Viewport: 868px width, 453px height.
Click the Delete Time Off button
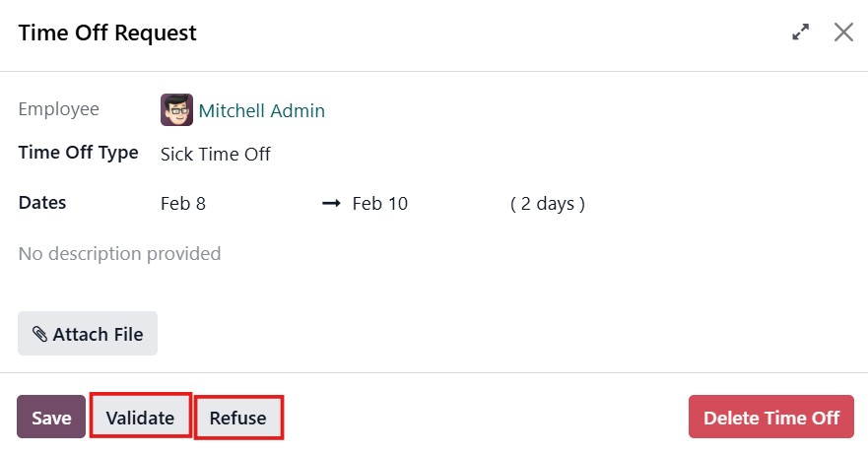tap(770, 418)
